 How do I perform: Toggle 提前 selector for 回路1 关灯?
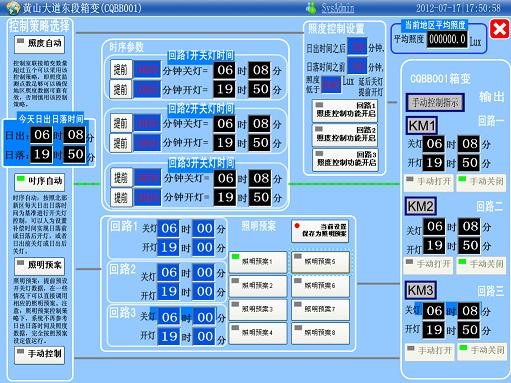(121, 69)
